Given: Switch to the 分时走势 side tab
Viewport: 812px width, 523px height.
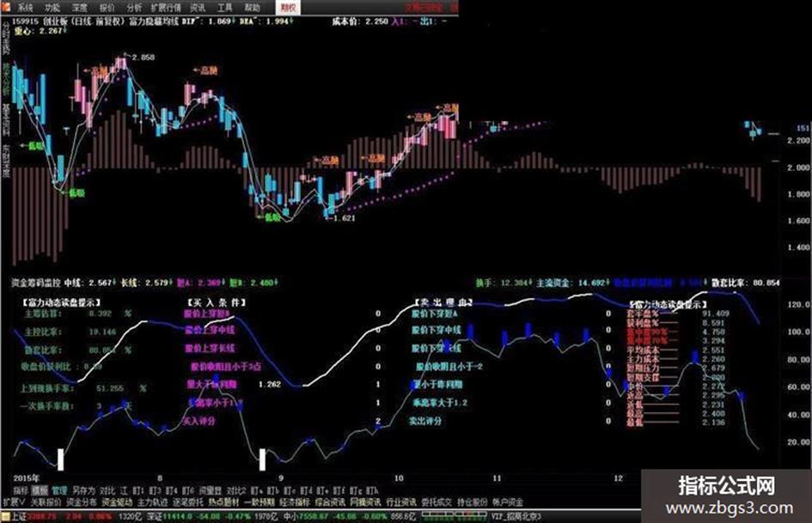Looking at the screenshot, I should (x=6, y=40).
